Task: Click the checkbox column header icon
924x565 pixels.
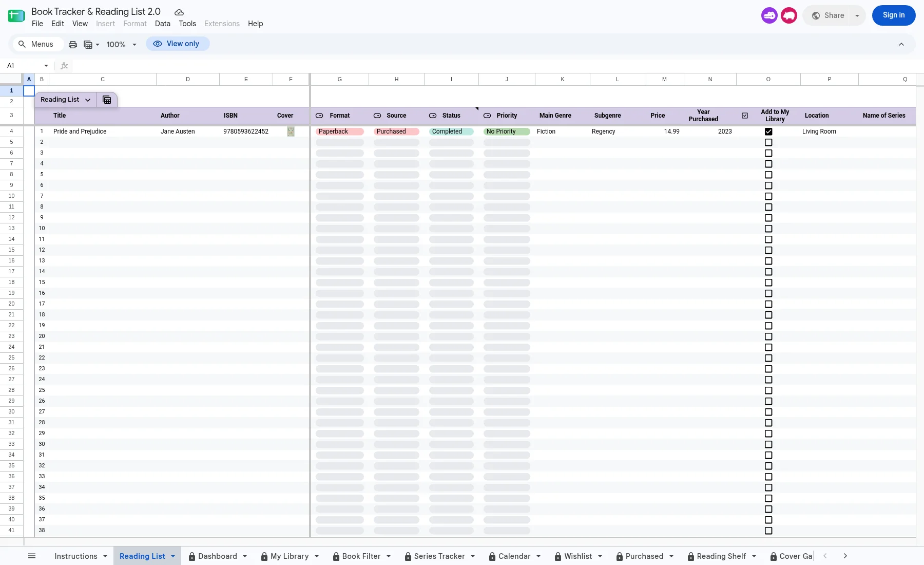Action: (x=745, y=116)
